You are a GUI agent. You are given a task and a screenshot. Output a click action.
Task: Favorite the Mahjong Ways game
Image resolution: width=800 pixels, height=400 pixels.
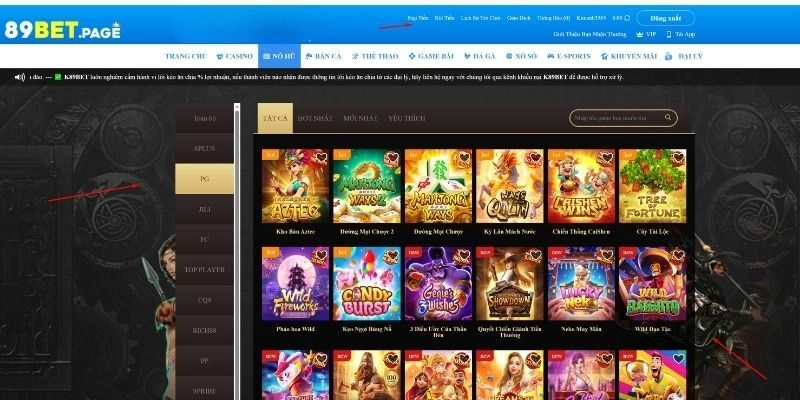coord(463,158)
